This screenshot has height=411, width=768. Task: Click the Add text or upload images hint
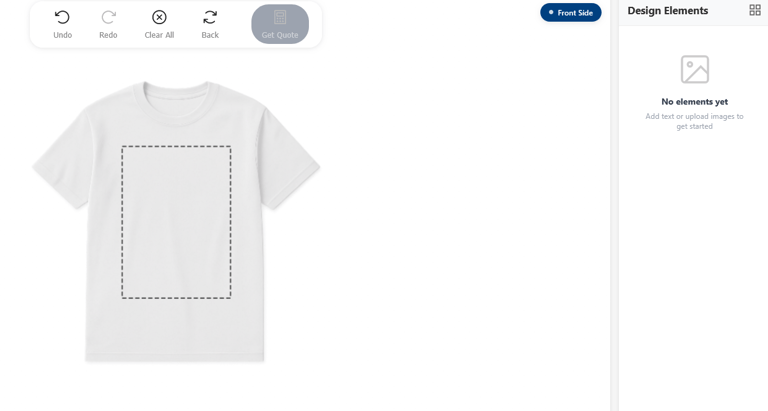point(695,121)
